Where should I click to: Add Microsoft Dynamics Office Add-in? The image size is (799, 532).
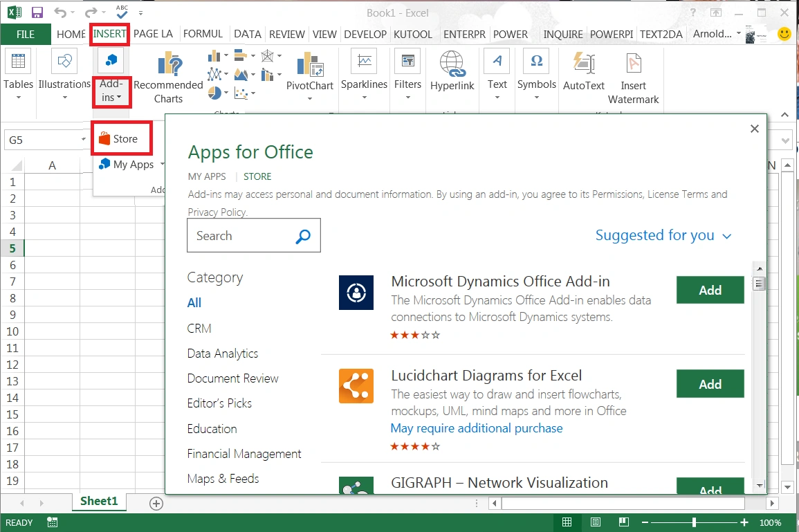pyautogui.click(x=710, y=290)
